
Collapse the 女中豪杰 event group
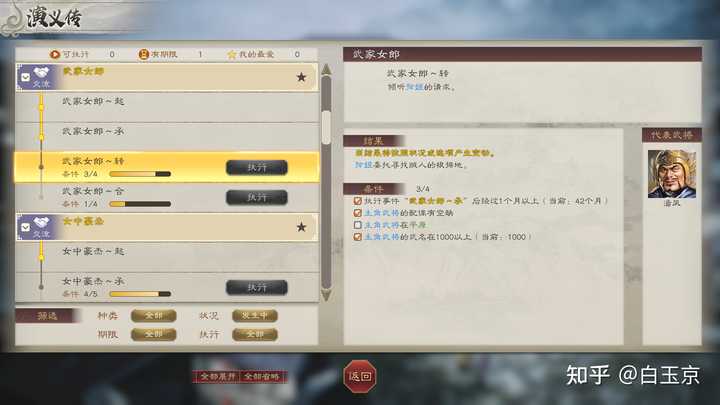point(26,227)
